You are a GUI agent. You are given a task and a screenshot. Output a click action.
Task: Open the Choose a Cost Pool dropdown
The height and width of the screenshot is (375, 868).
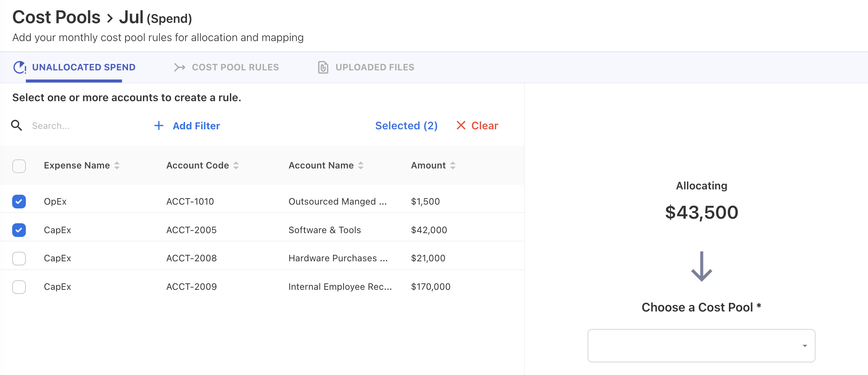[x=701, y=345]
